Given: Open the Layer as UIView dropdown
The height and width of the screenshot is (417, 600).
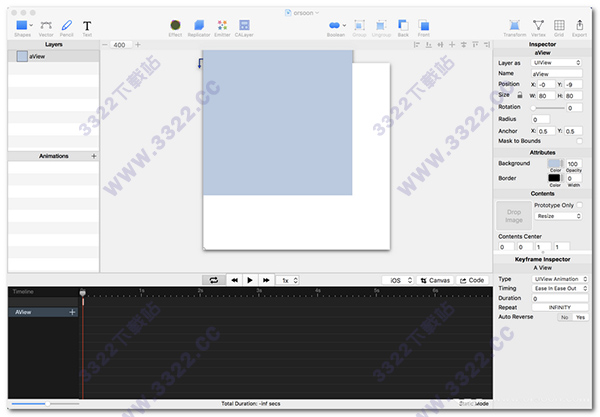Looking at the screenshot, I should 556,62.
